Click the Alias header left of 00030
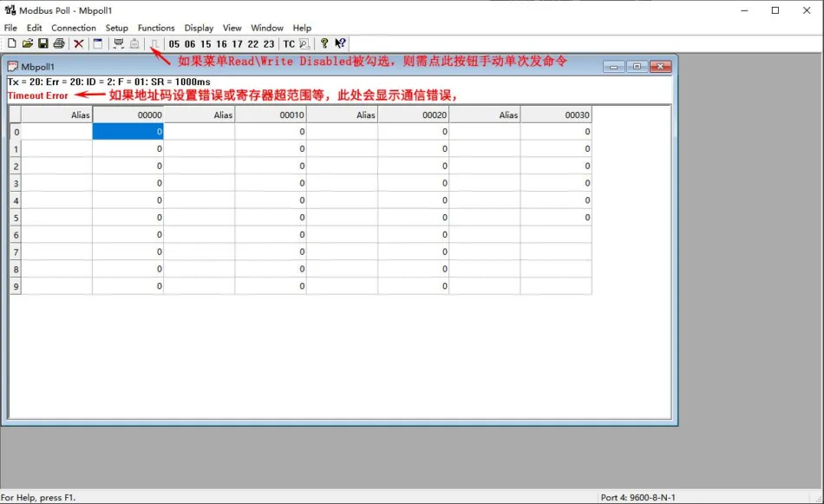Screen dimensions: 824x504 485,115
